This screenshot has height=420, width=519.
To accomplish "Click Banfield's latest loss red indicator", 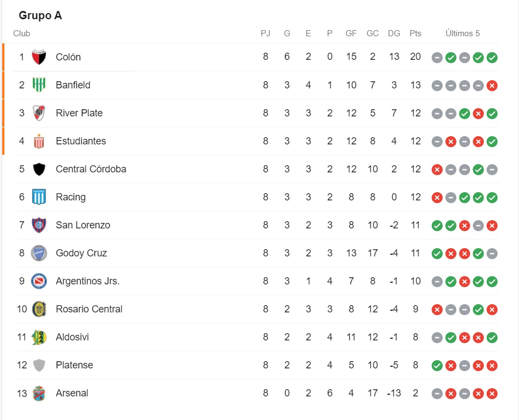I will click(492, 86).
